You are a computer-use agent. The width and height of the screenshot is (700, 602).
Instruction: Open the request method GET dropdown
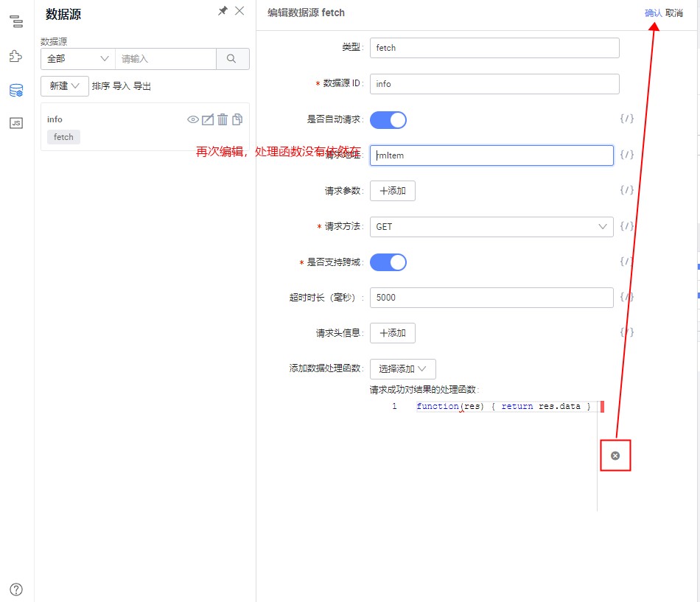[491, 227]
